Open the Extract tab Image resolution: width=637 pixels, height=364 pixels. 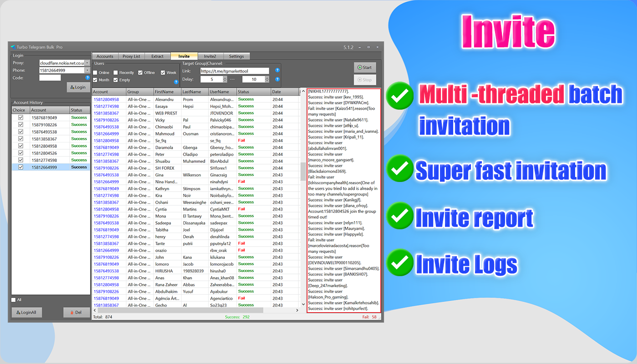coord(157,56)
